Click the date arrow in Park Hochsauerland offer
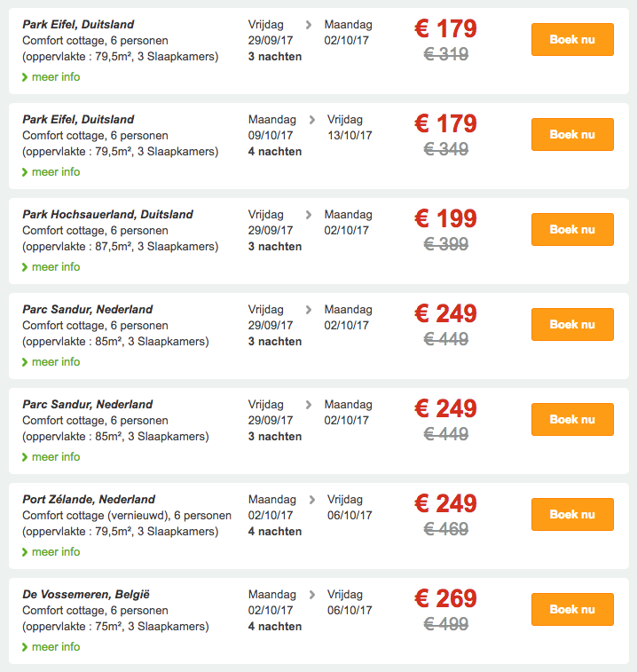This screenshot has height=672, width=637. 309,215
